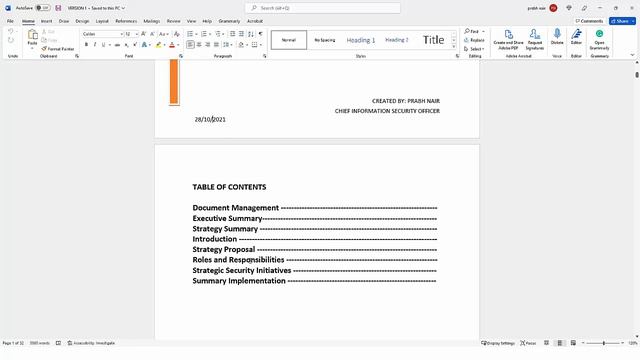This screenshot has height=360, width=640.
Task: Switch to Read Mode view icon
Action: click(546, 343)
